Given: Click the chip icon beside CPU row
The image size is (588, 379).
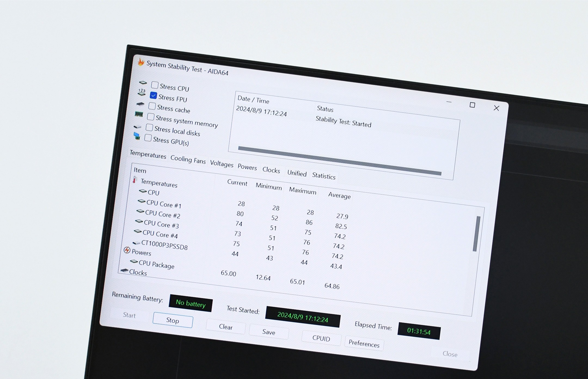Looking at the screenshot, I should tap(143, 191).
